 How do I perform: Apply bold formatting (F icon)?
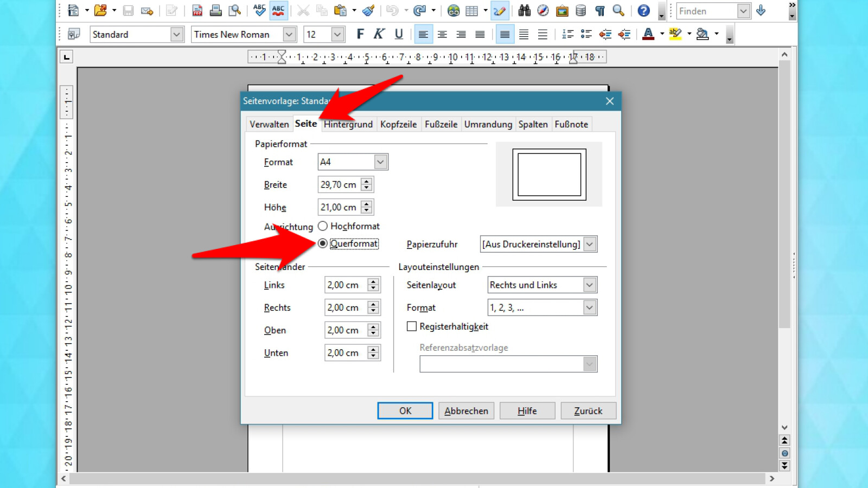[360, 34]
